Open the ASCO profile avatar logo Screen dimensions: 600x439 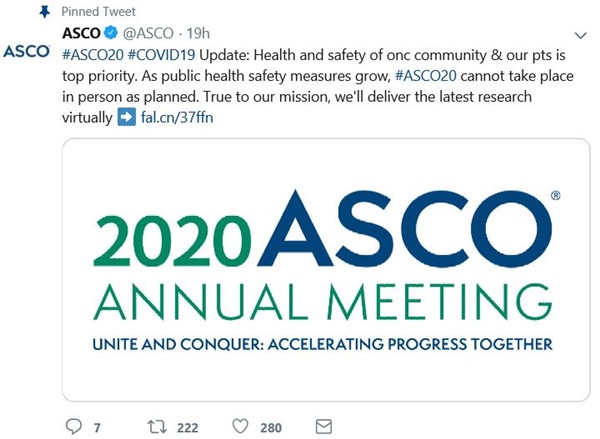[x=26, y=51]
